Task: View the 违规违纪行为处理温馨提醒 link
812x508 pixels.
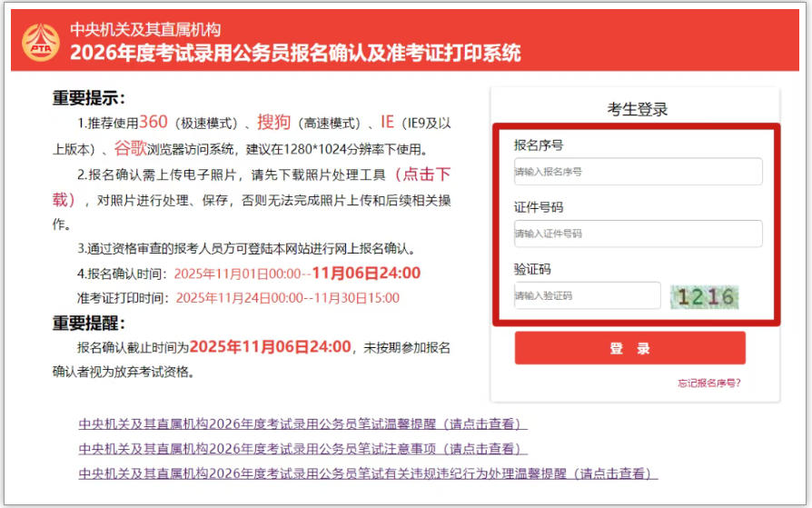Action: [x=368, y=473]
